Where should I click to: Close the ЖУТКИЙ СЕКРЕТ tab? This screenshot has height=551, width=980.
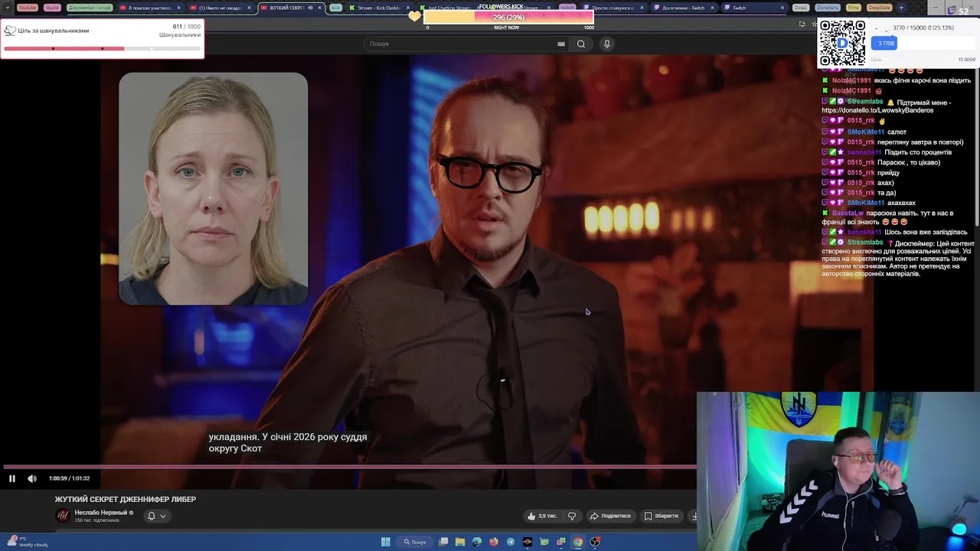(319, 8)
